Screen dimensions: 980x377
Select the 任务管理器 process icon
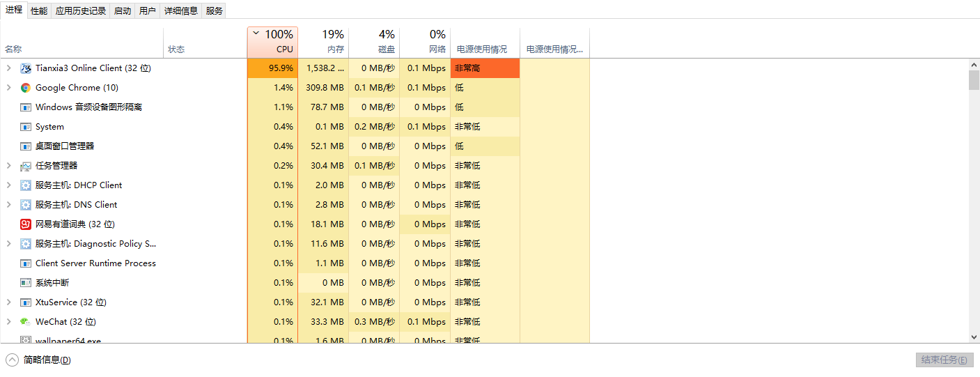pyautogui.click(x=26, y=166)
